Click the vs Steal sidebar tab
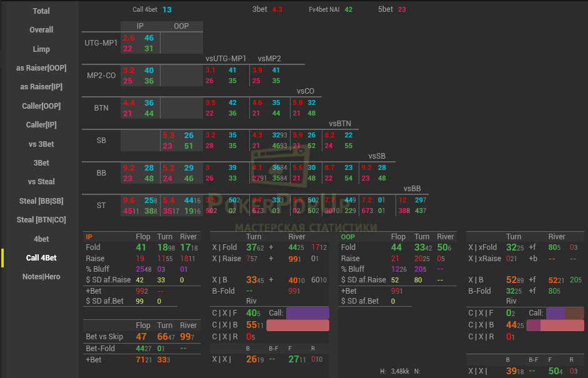This screenshot has height=378, width=588. (x=41, y=181)
